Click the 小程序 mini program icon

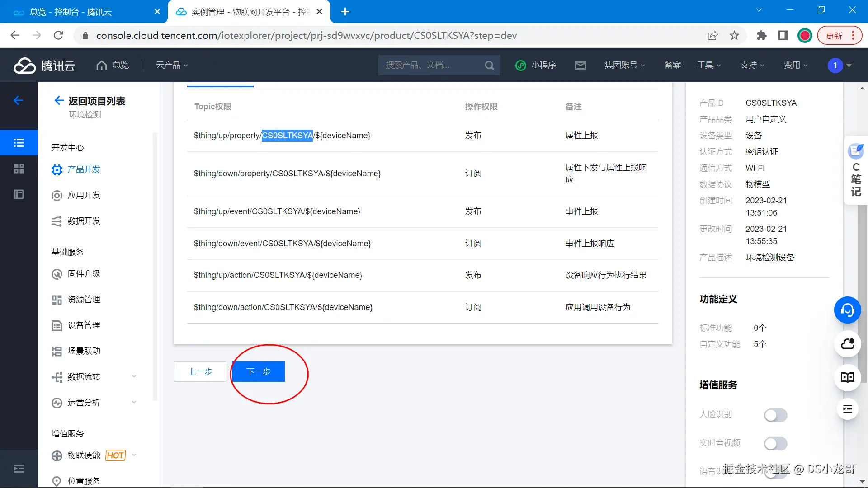point(521,66)
